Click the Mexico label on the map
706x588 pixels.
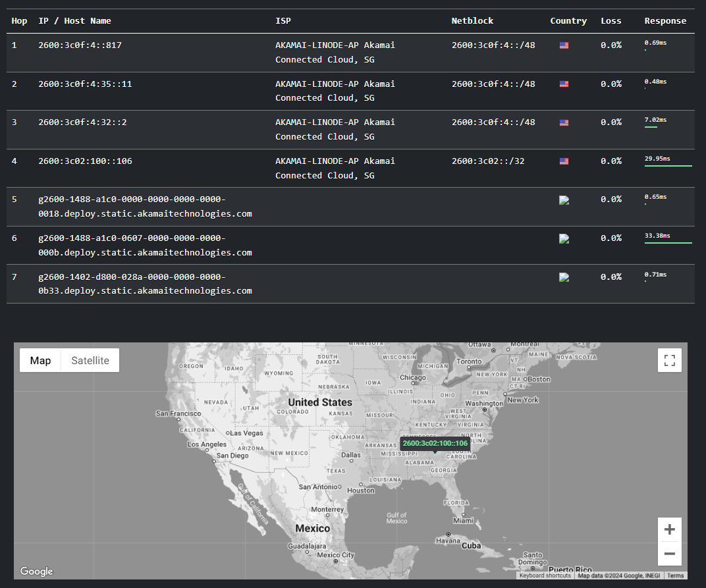(312, 528)
